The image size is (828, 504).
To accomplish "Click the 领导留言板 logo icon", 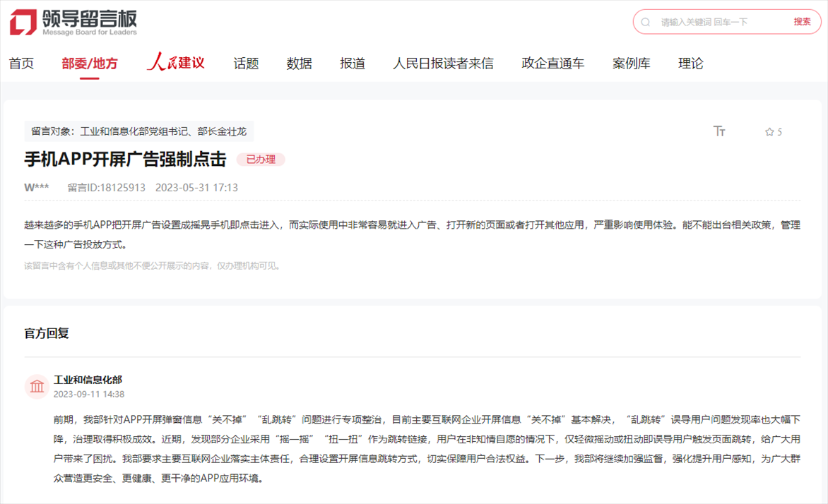I will (x=23, y=23).
